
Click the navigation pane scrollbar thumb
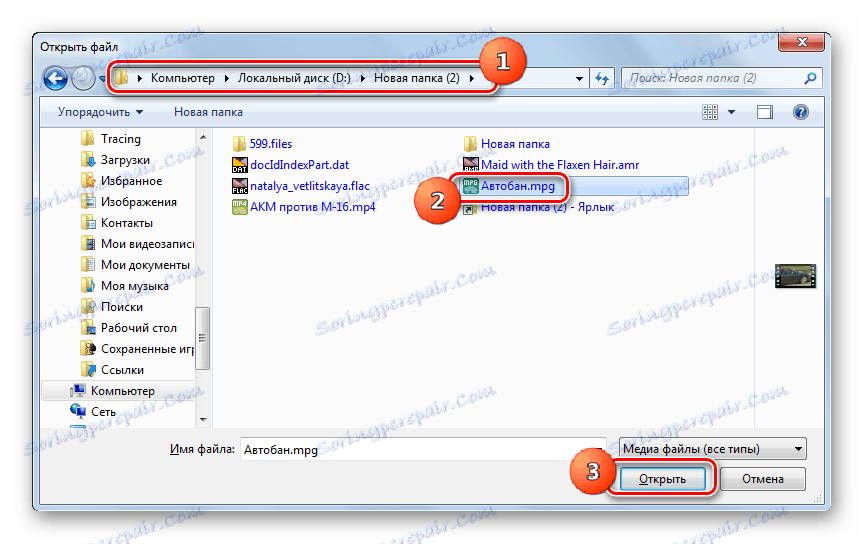[x=203, y=338]
